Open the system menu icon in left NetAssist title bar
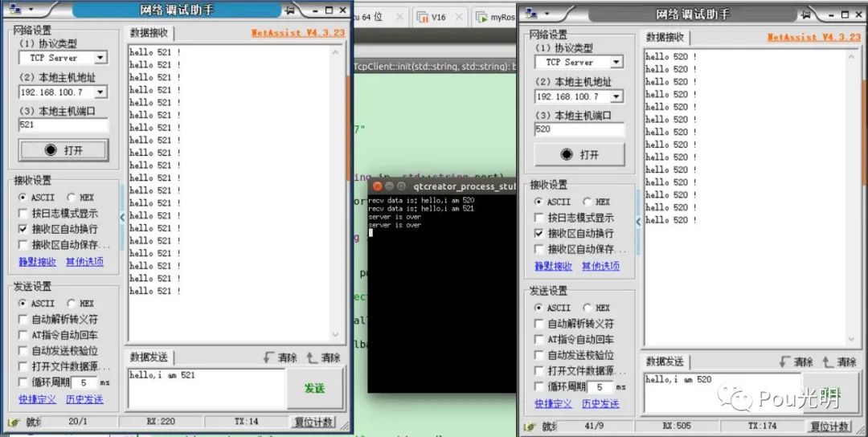The width and height of the screenshot is (868, 437). (x=15, y=9)
